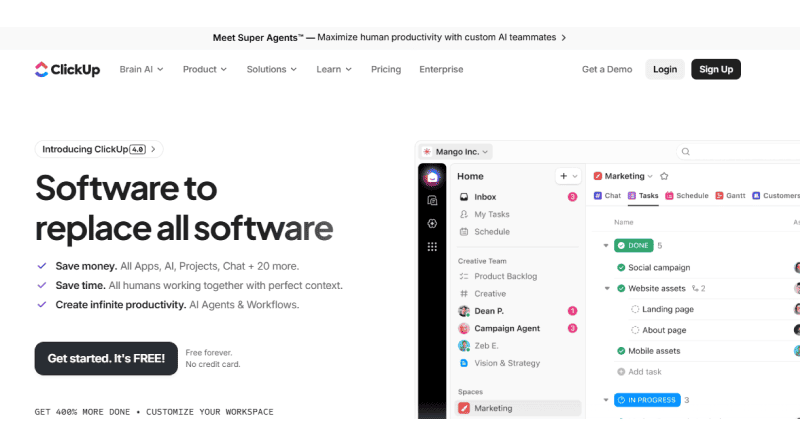
Task: Click the Website assets subtask count icon
Action: tap(695, 288)
